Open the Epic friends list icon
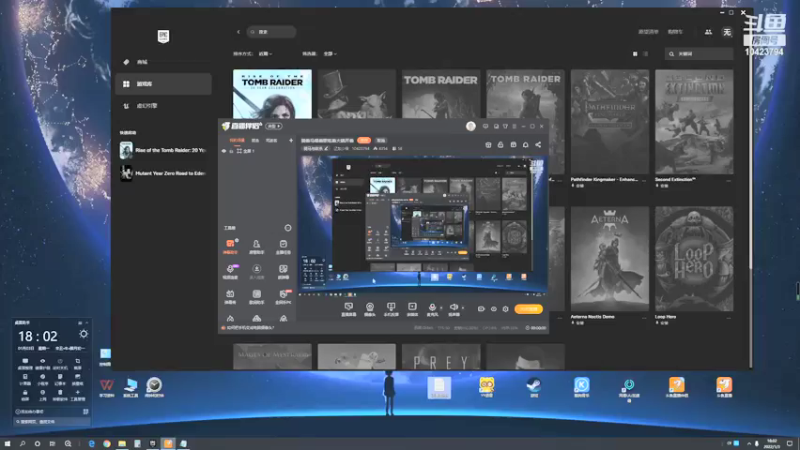Viewport: 800px width, 450px height. (708, 32)
